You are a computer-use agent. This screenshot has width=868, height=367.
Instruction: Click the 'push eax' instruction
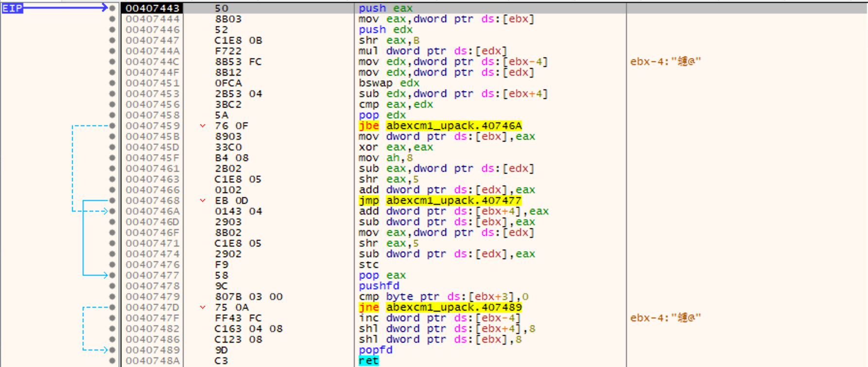point(386,8)
